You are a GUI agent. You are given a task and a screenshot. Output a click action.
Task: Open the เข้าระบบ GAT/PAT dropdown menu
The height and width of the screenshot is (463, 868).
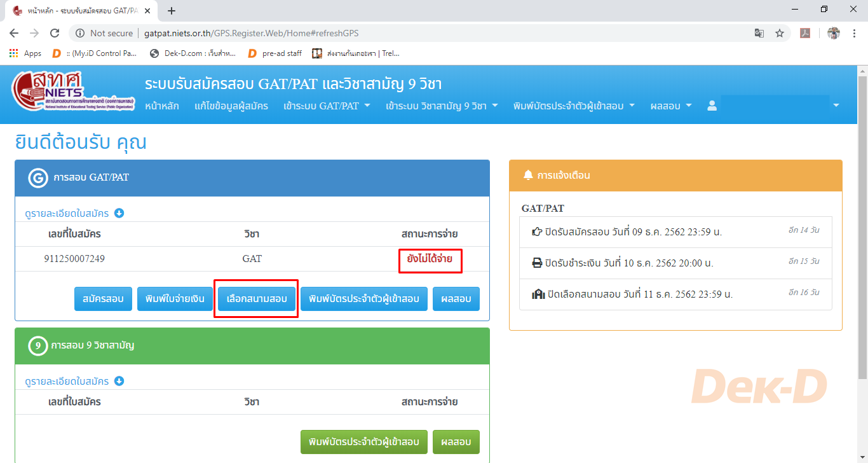coord(327,106)
